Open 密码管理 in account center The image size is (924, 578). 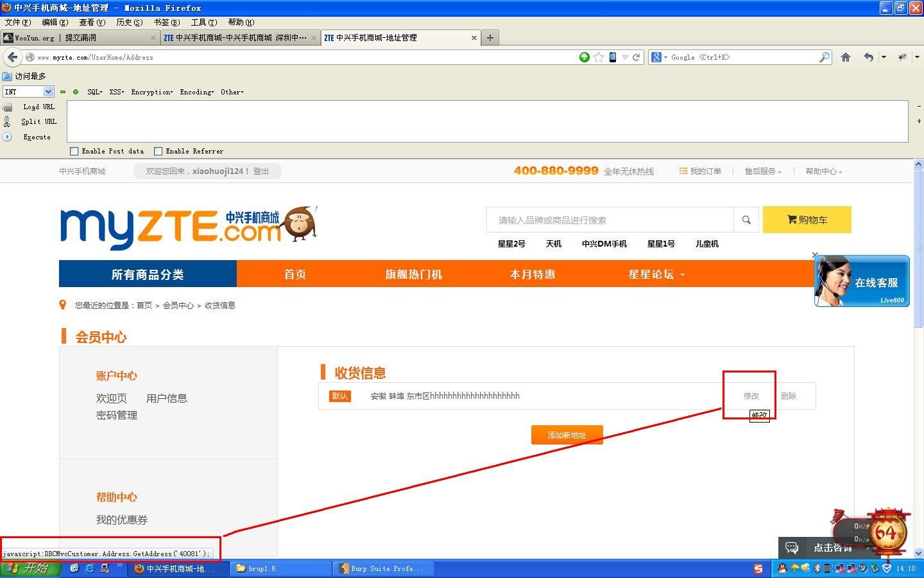pyautogui.click(x=117, y=416)
